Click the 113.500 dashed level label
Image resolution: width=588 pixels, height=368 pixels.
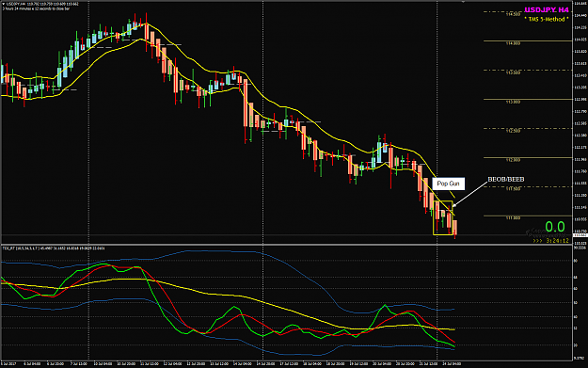(x=513, y=72)
